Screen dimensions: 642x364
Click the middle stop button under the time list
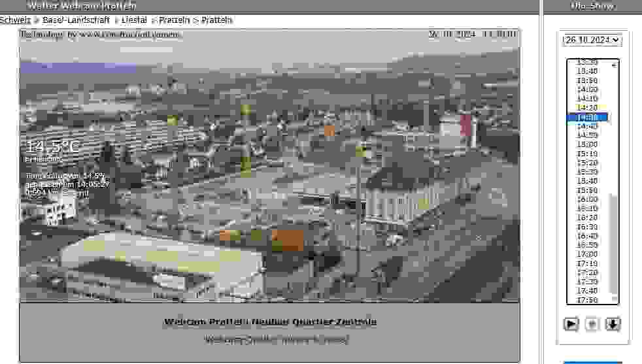pos(592,324)
